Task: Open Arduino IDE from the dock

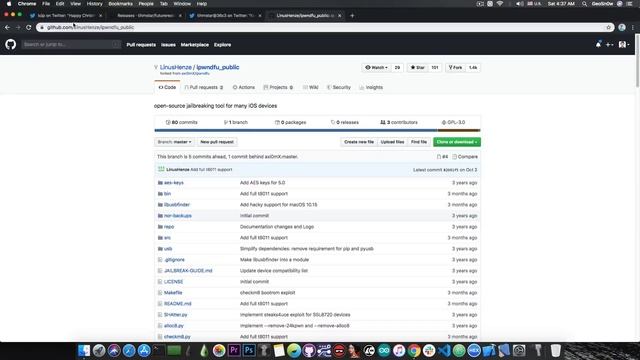Action: (384, 351)
